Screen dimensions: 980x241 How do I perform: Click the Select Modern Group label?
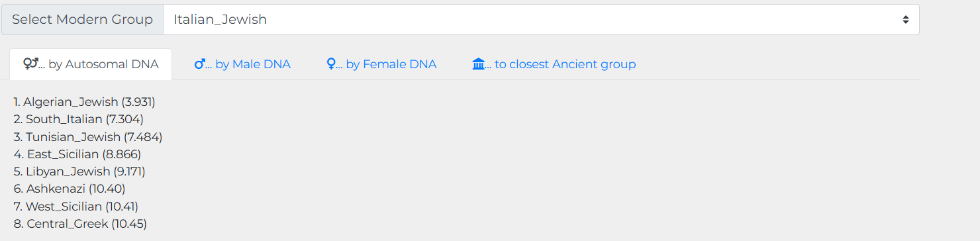[x=83, y=20]
